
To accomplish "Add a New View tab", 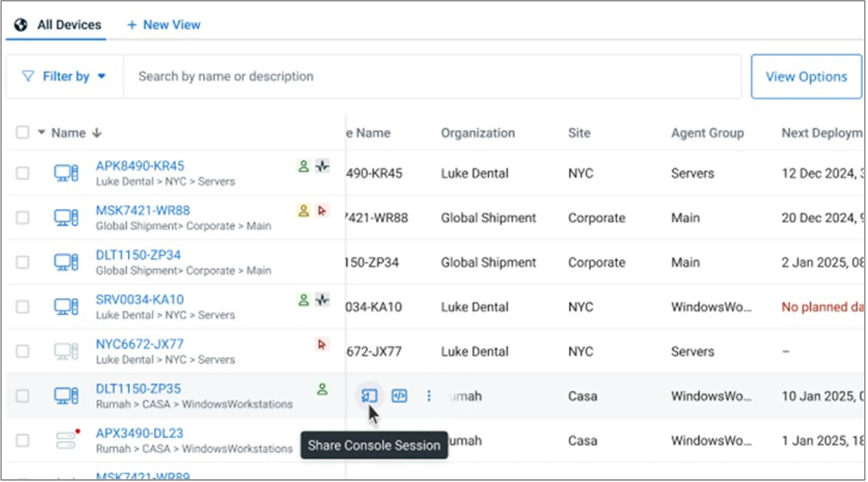I will (164, 25).
